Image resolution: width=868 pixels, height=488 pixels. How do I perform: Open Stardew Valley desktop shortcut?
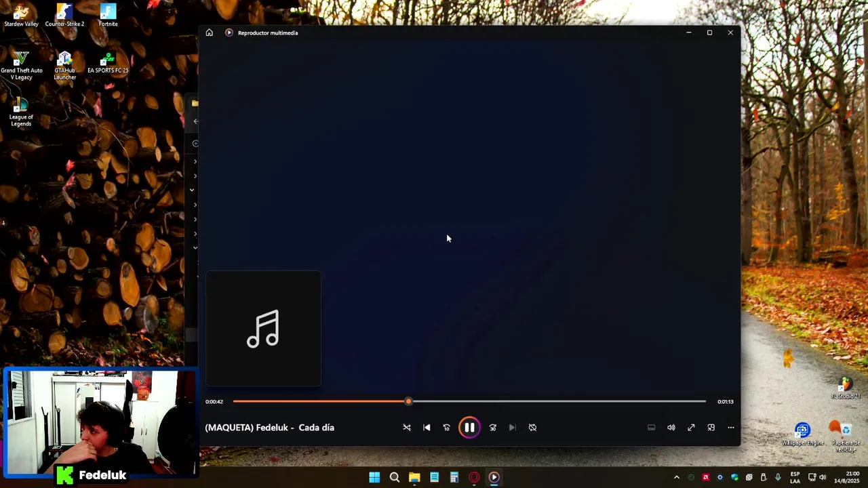coord(21,16)
